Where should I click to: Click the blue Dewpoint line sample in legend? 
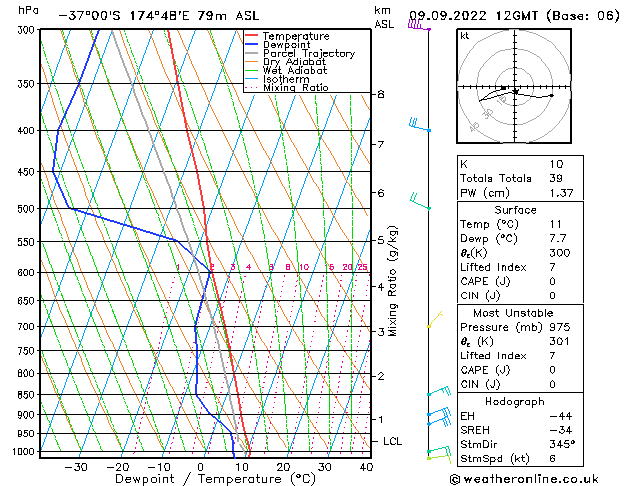click(x=252, y=44)
